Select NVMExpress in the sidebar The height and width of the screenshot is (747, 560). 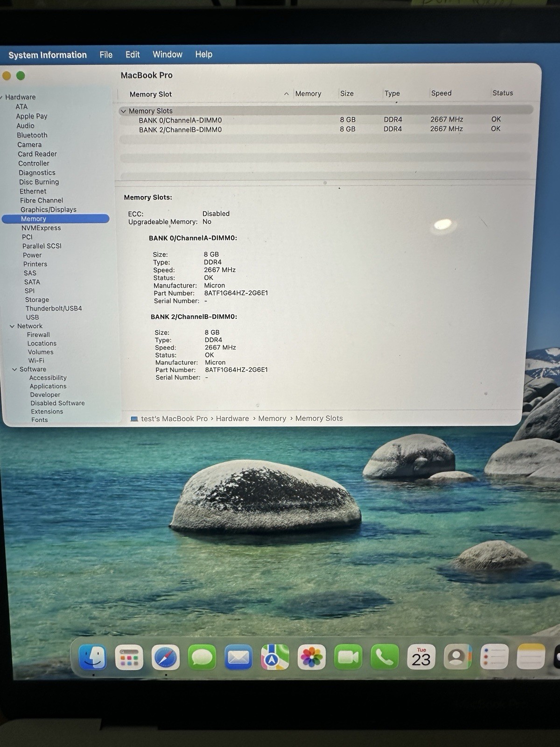(41, 228)
